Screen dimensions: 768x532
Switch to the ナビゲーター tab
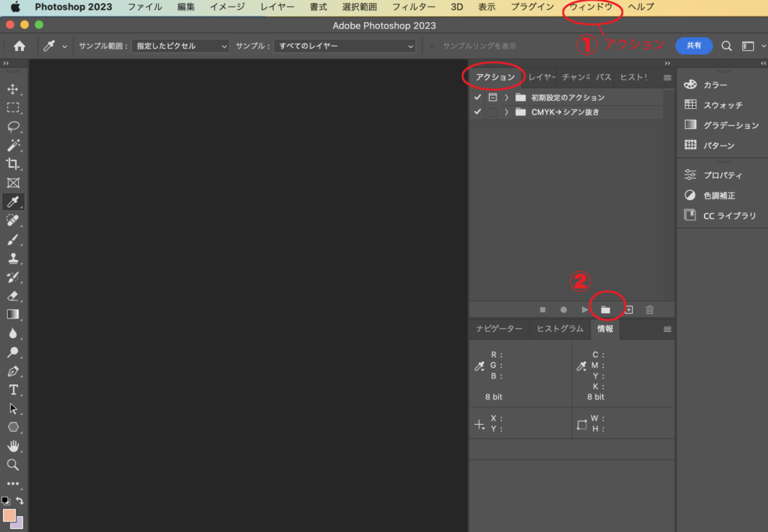[499, 329]
